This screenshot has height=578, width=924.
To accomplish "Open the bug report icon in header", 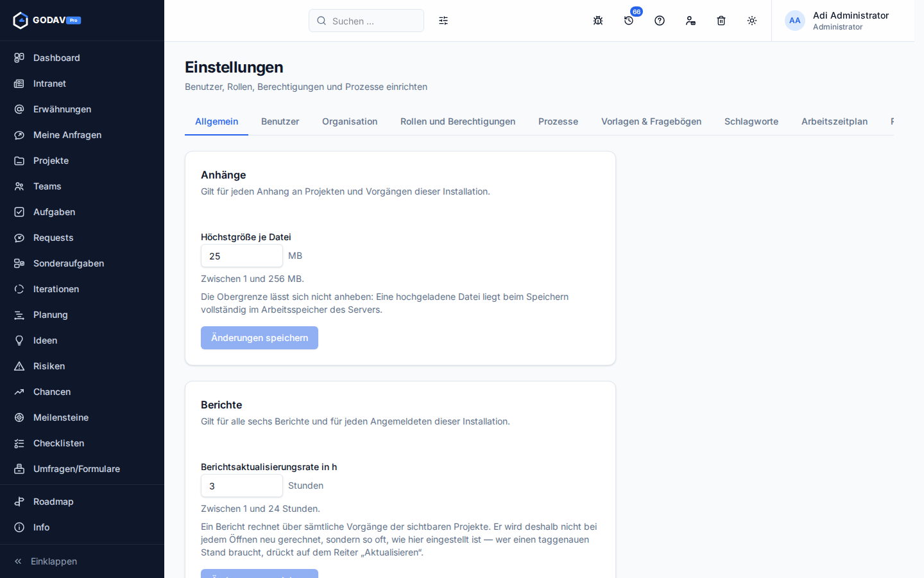I will [x=598, y=21].
